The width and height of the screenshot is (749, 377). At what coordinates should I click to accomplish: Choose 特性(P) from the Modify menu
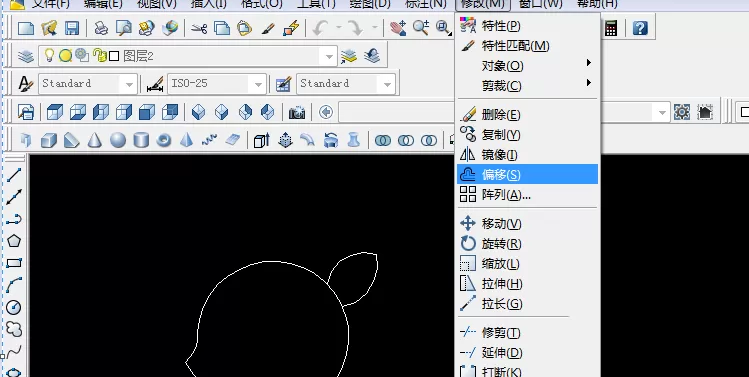pyautogui.click(x=527, y=26)
